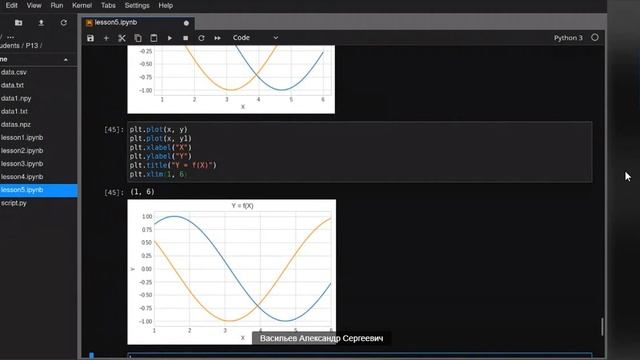
Task: Open the View menu
Action: (x=34, y=5)
